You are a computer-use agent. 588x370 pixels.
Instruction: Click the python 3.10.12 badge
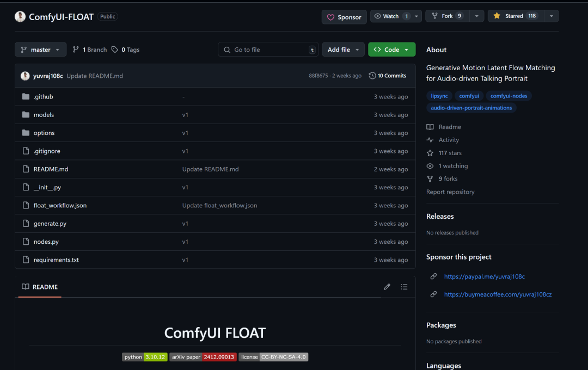click(144, 357)
